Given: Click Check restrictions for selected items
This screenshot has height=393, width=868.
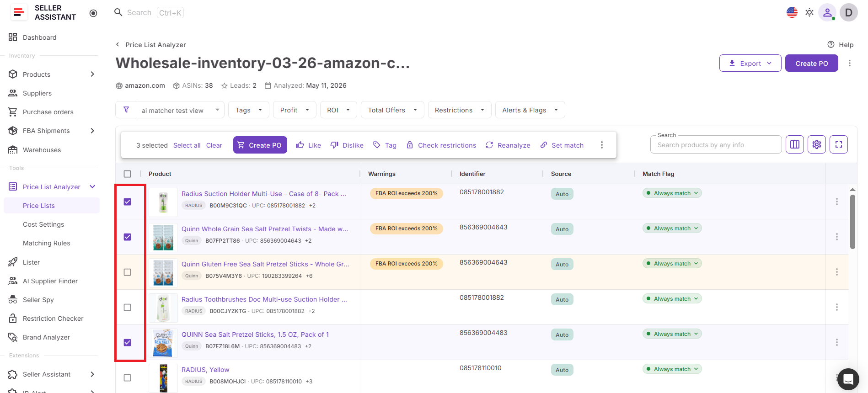Looking at the screenshot, I should pyautogui.click(x=441, y=145).
